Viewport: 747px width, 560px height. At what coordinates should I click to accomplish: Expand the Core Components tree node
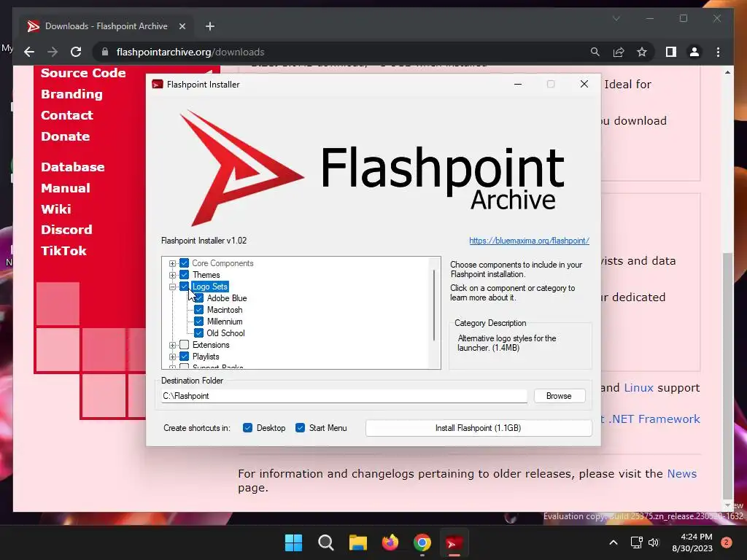tap(172, 263)
